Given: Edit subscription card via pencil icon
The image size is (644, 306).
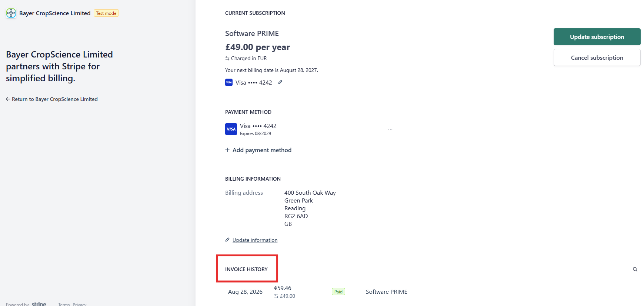Looking at the screenshot, I should point(280,82).
